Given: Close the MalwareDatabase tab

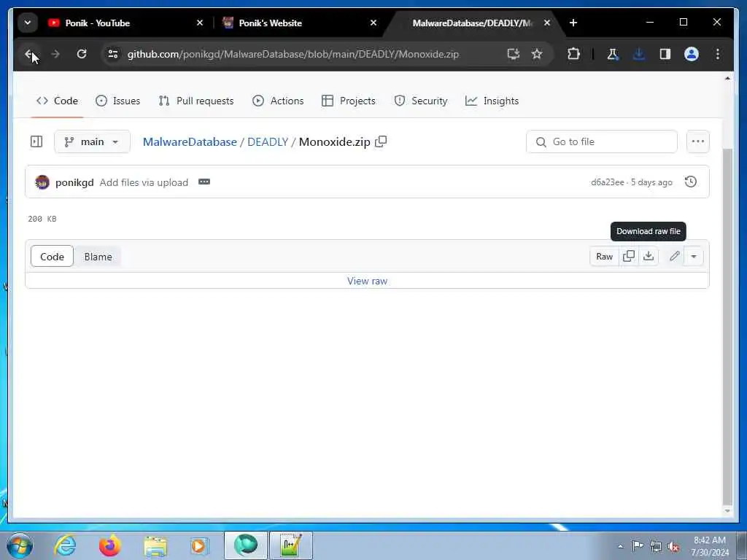Looking at the screenshot, I should tap(547, 23).
